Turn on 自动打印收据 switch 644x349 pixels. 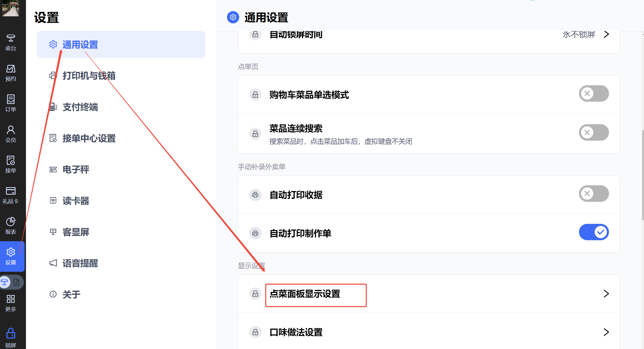(594, 194)
